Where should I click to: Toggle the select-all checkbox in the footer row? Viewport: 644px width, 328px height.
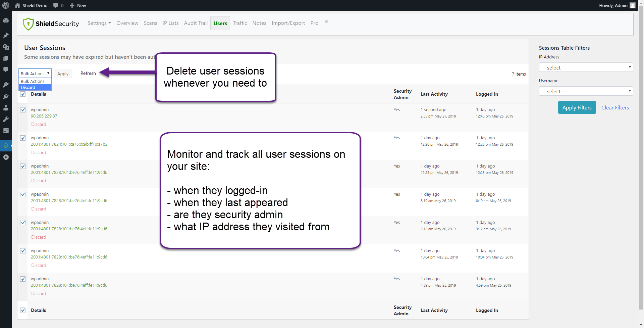pyautogui.click(x=23, y=310)
